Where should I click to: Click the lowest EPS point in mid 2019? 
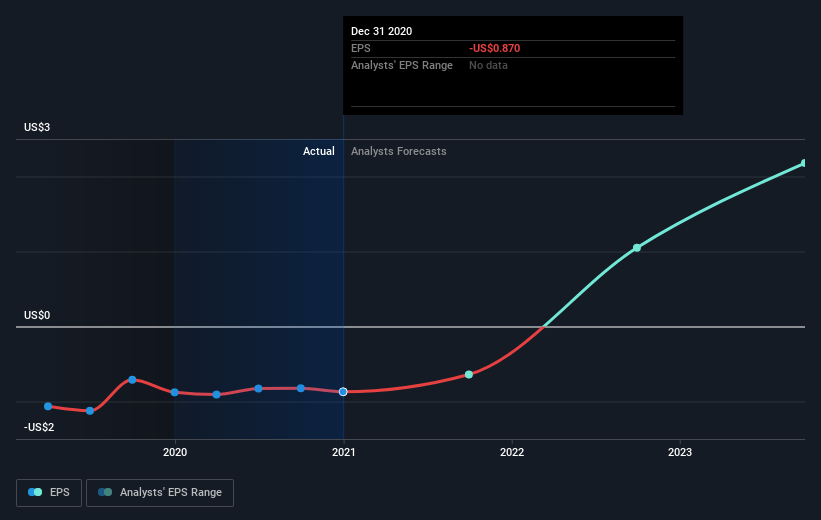90,411
